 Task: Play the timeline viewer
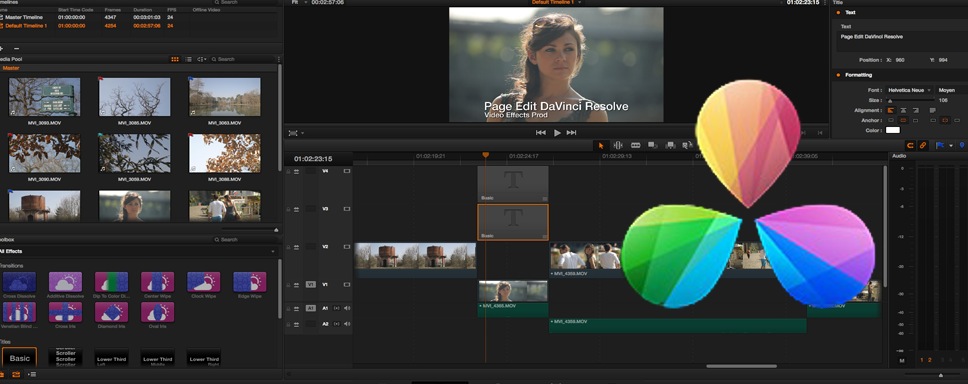(x=557, y=133)
